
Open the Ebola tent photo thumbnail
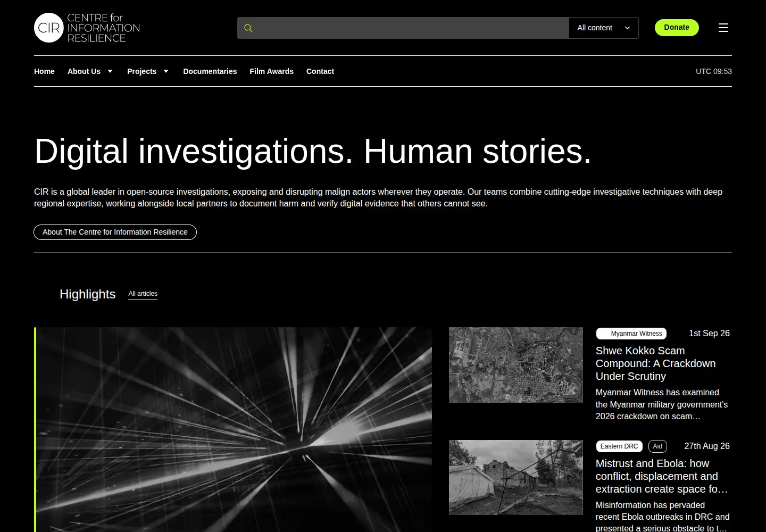click(x=516, y=477)
